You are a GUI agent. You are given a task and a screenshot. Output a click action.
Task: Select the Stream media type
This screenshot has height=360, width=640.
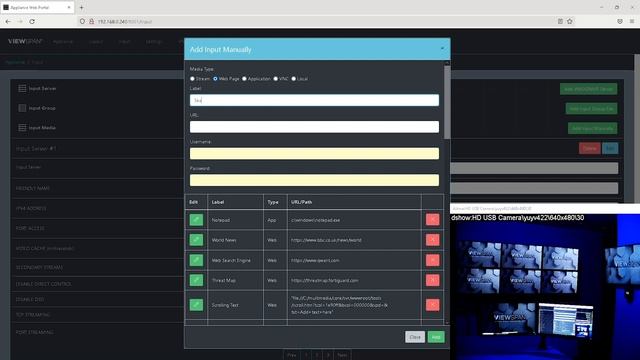(x=192, y=79)
